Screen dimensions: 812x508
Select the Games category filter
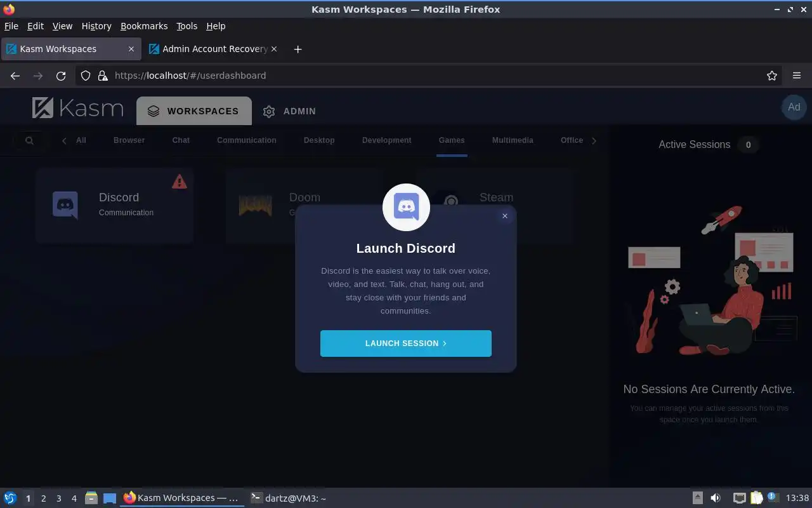point(452,140)
